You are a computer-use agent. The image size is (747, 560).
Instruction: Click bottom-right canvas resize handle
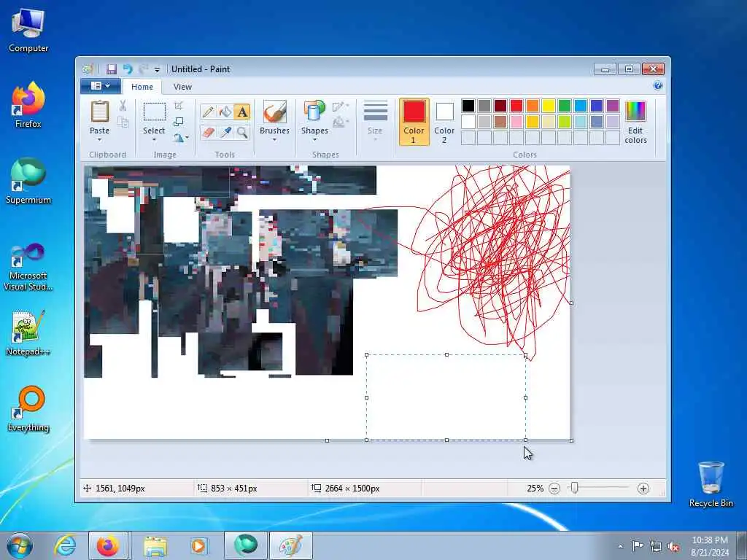[572, 440]
